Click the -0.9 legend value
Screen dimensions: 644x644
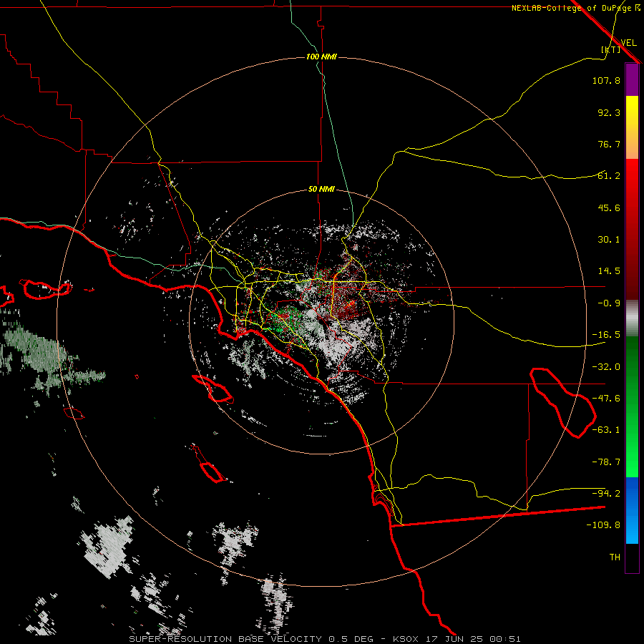pos(609,303)
